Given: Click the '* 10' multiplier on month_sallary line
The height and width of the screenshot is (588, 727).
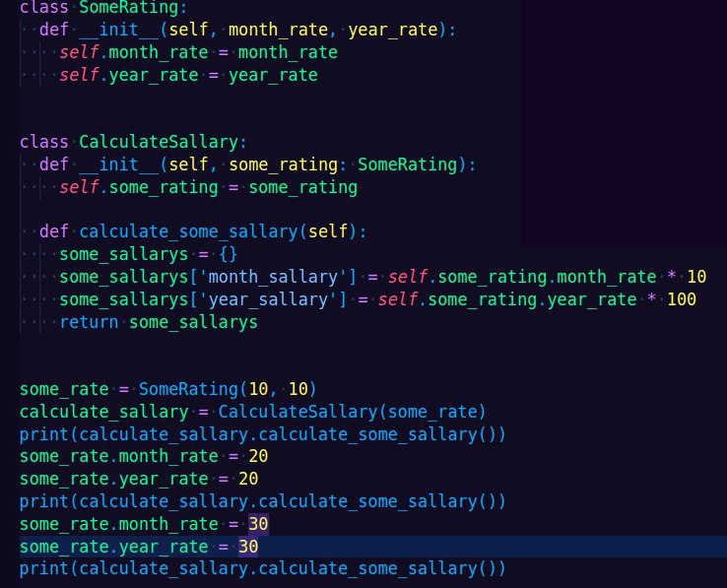Looking at the screenshot, I should point(687,277).
